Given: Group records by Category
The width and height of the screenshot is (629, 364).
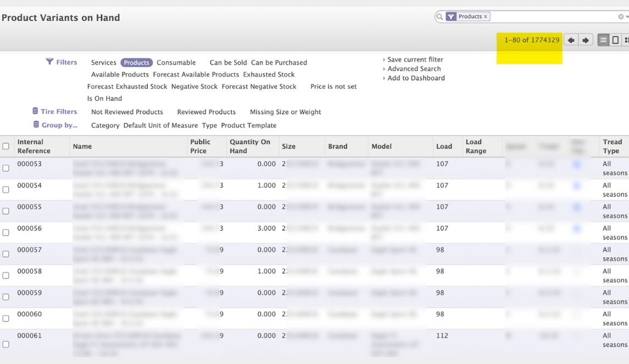Looking at the screenshot, I should click(105, 125).
